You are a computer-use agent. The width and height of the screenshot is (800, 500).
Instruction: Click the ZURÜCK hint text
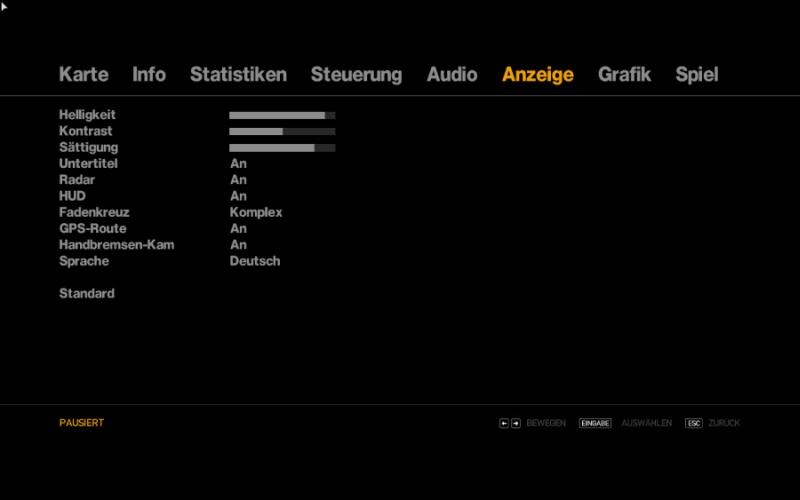724,423
